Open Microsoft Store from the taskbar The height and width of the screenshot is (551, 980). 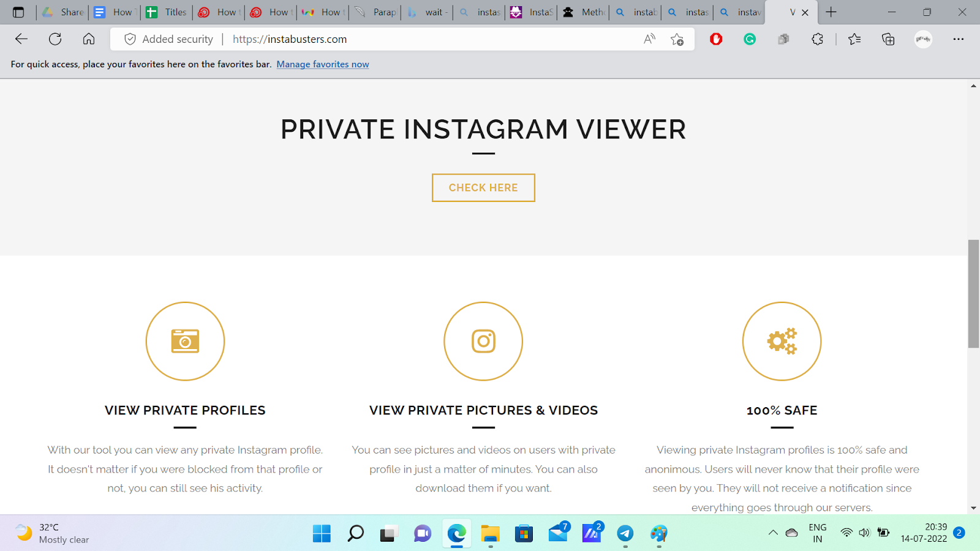[524, 533]
